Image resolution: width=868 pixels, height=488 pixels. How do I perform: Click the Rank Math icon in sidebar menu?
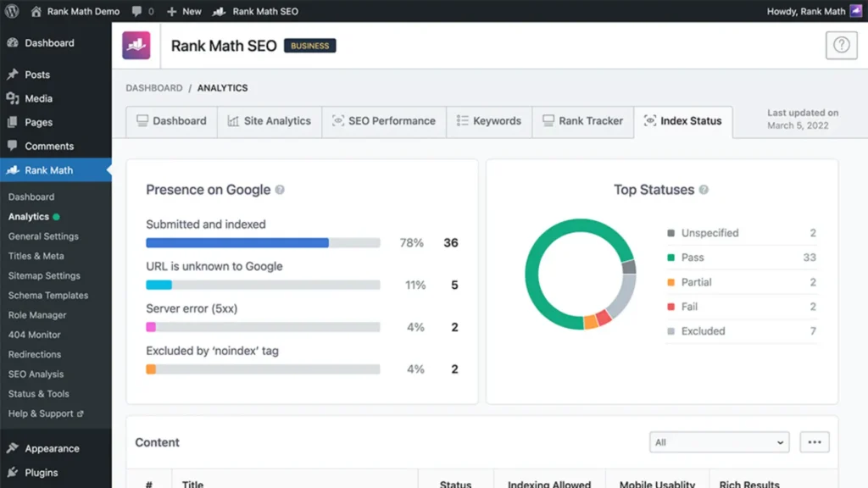pyautogui.click(x=13, y=169)
